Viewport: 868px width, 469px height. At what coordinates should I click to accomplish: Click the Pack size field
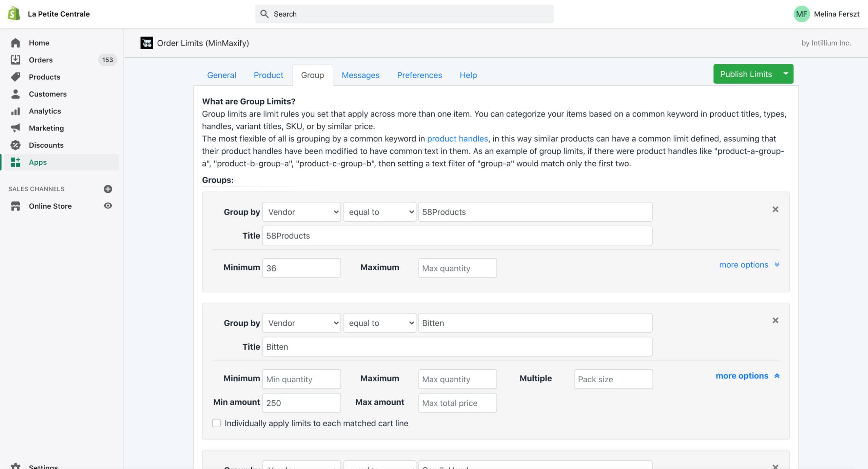point(613,379)
